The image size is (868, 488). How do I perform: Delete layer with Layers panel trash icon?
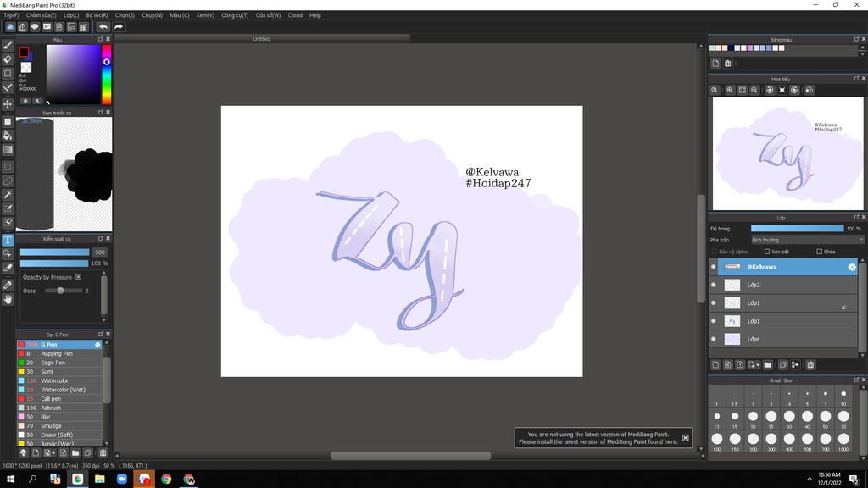tap(810, 364)
